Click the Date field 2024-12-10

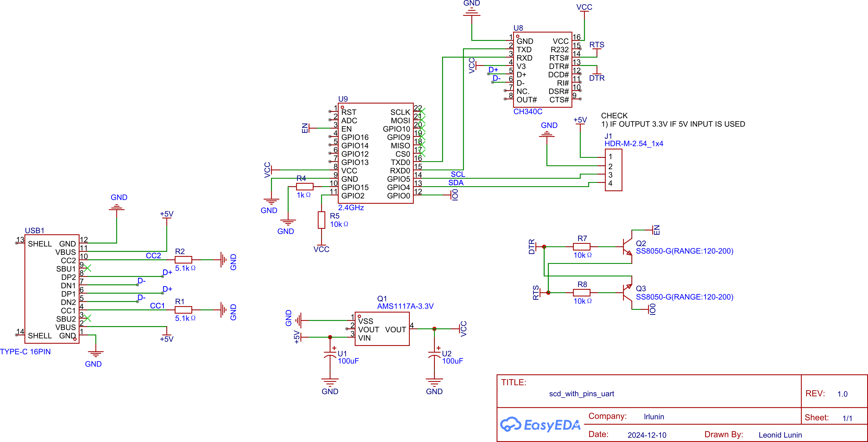point(647,435)
